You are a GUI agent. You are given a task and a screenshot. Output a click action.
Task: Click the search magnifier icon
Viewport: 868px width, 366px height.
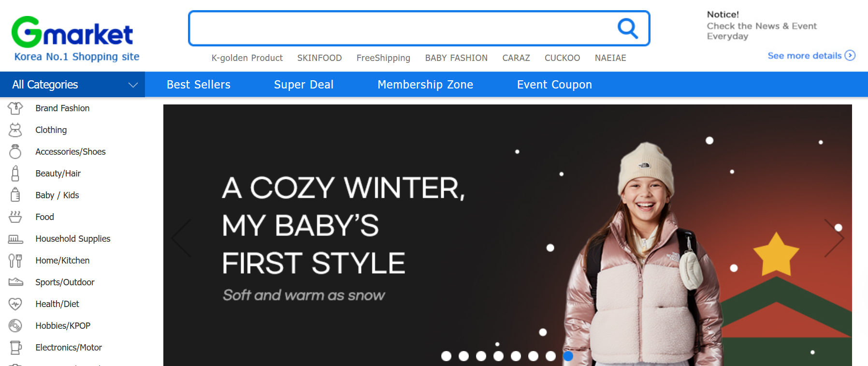point(627,29)
